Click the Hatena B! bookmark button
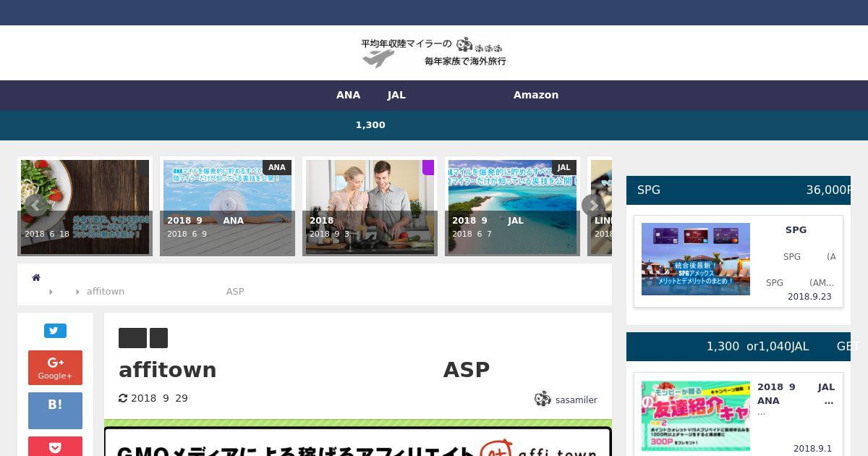The image size is (868, 456). 55,410
